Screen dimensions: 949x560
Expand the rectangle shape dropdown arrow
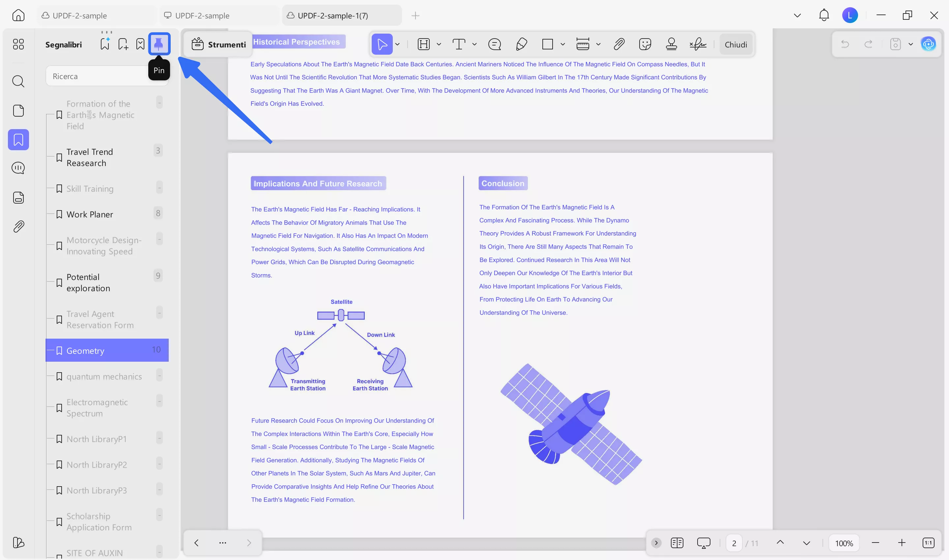coord(563,44)
